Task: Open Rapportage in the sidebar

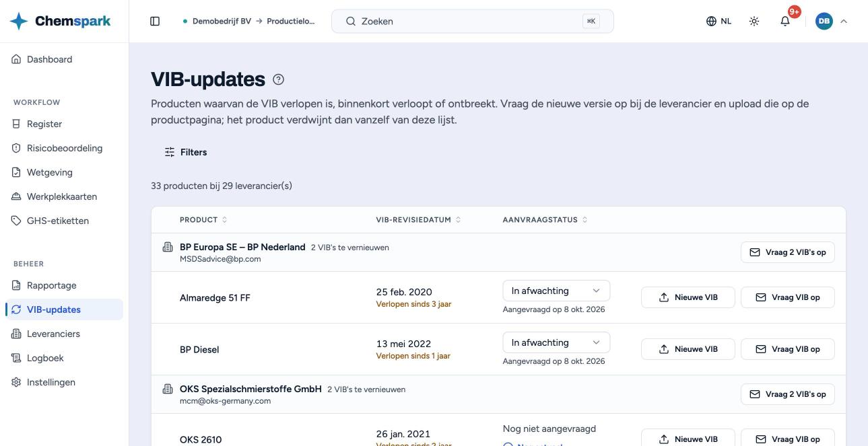Action: [x=64, y=285]
